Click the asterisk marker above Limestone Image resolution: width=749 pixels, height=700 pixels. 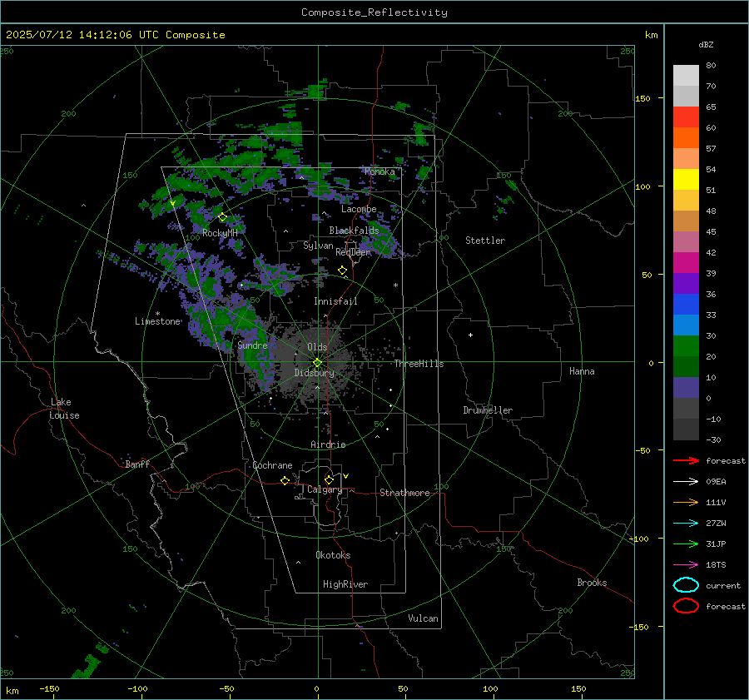157,314
